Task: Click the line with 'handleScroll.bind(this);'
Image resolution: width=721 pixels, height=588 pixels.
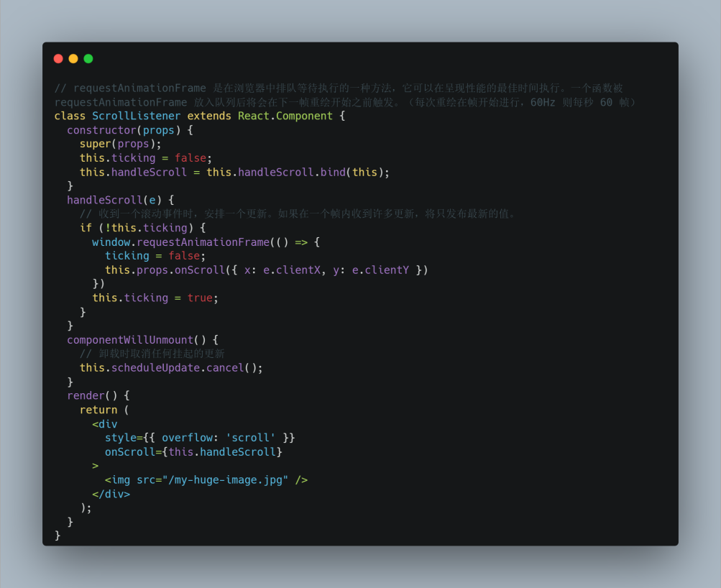Action: click(234, 172)
